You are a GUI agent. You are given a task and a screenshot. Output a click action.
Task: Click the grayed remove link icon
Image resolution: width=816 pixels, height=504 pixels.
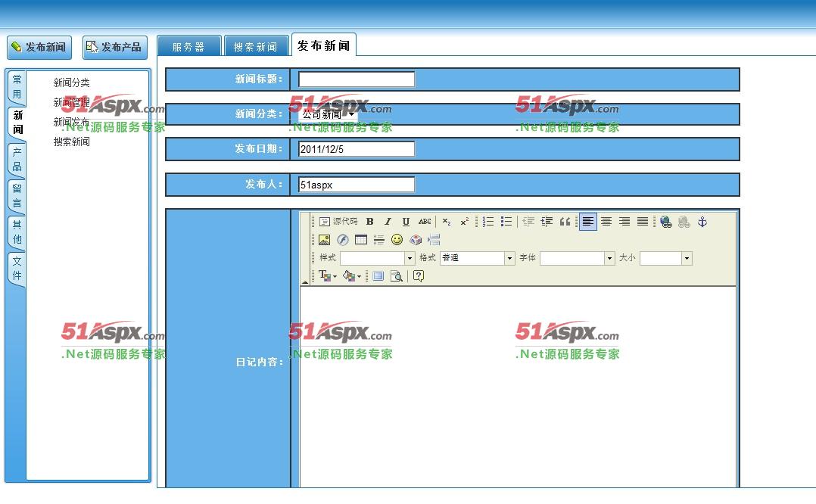[x=684, y=222]
